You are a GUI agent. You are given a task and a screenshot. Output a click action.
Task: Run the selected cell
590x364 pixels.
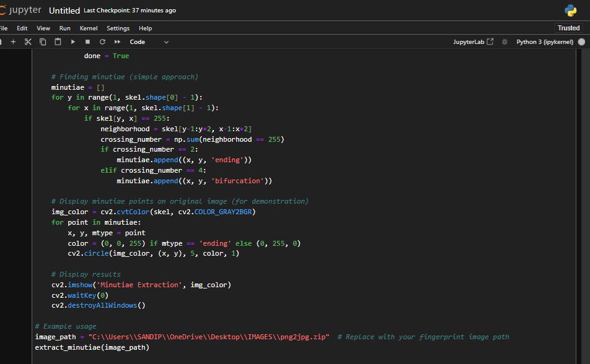(x=73, y=41)
